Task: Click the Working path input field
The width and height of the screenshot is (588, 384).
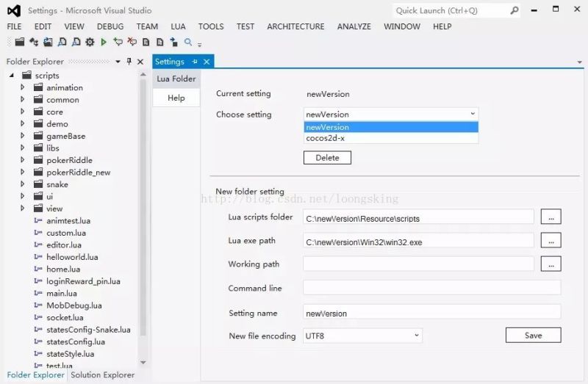Action: (x=418, y=264)
